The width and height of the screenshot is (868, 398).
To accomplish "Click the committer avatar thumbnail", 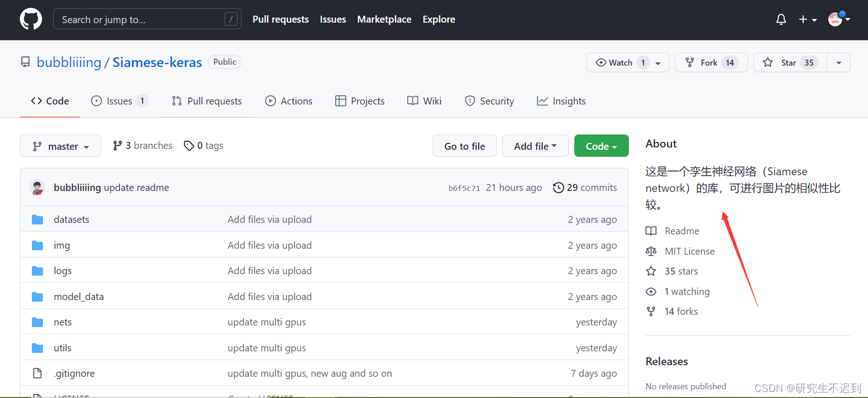I will [x=37, y=187].
